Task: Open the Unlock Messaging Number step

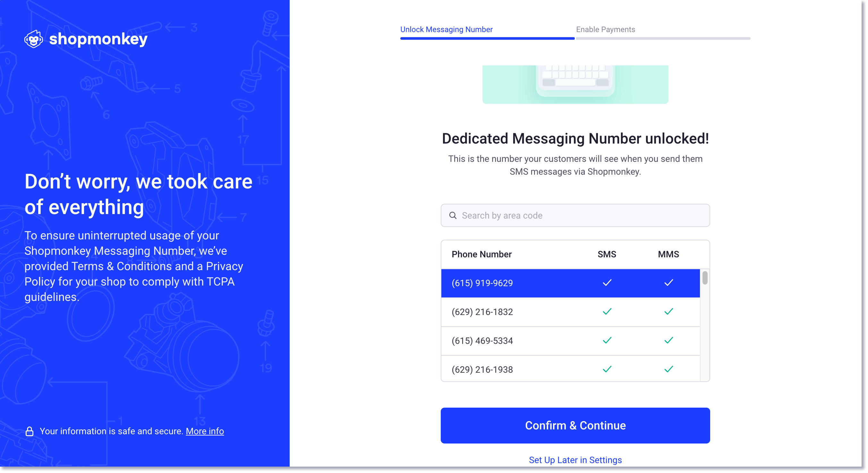Action: pyautogui.click(x=446, y=29)
